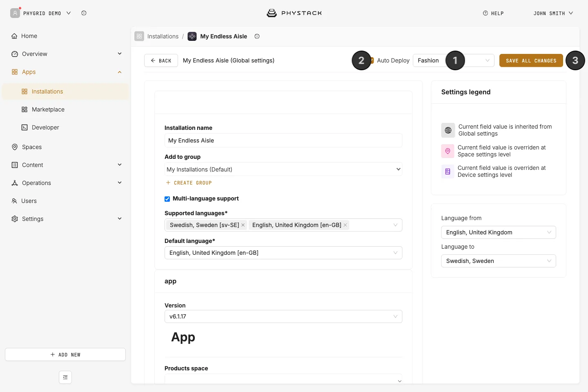Open Marketplace in sidebar

[x=65, y=109]
